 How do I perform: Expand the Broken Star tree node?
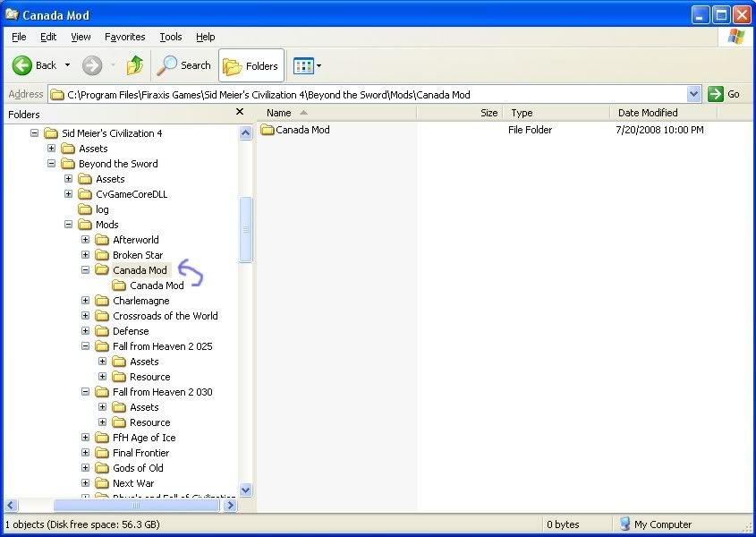tap(85, 255)
